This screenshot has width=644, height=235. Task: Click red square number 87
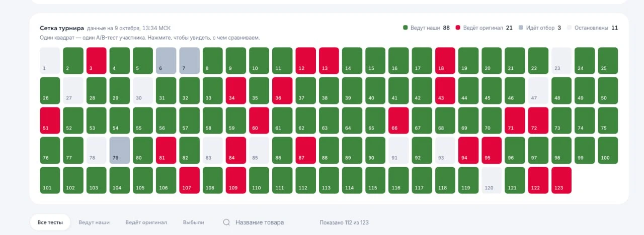click(x=305, y=150)
